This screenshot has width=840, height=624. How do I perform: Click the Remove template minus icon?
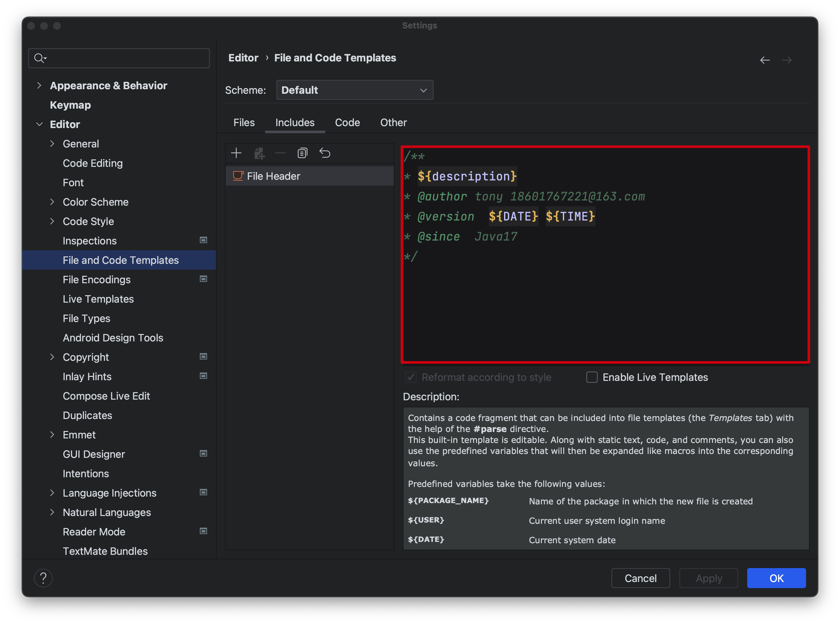pyautogui.click(x=280, y=153)
